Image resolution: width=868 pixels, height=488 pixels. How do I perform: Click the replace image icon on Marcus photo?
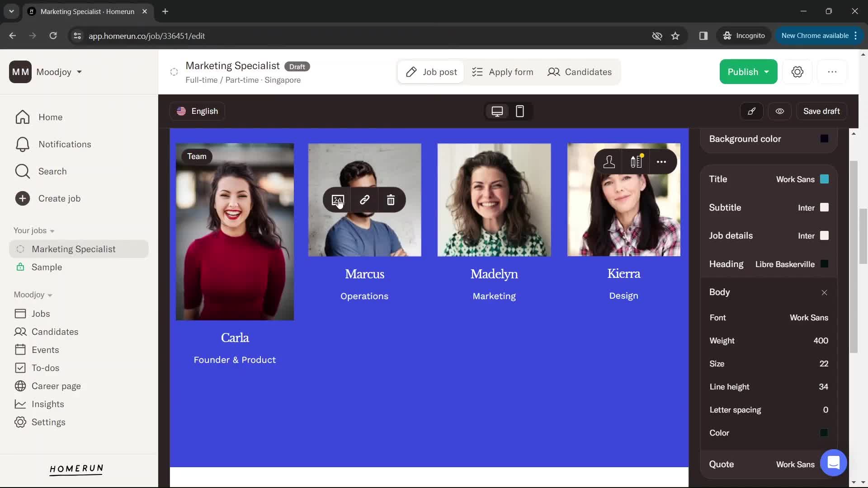tap(338, 200)
